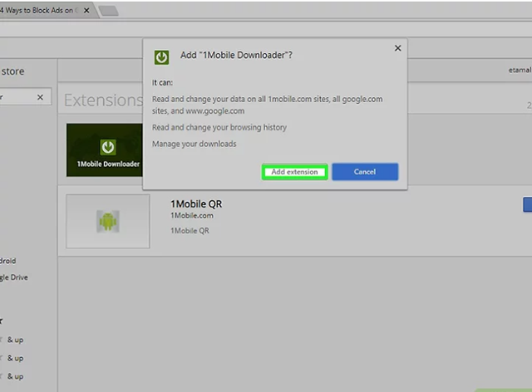The width and height of the screenshot is (532, 392).
Task: Click the '1Mobile QR' description text
Action: coord(190,231)
